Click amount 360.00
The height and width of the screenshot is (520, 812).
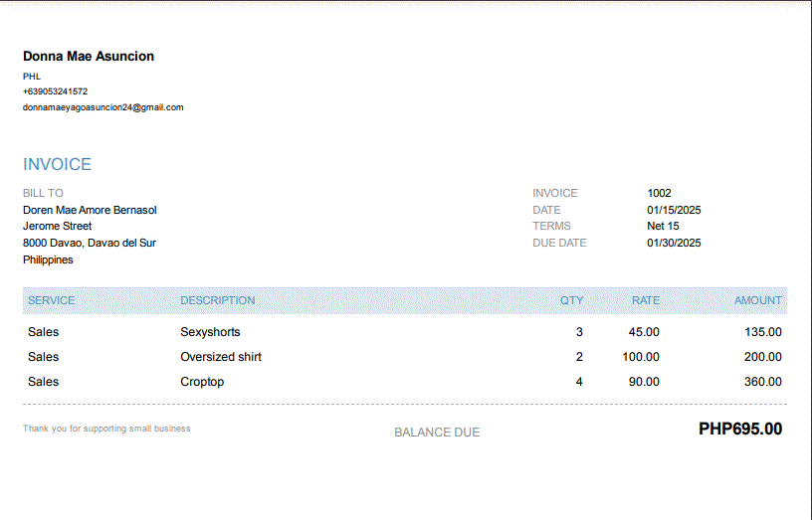[x=763, y=382]
